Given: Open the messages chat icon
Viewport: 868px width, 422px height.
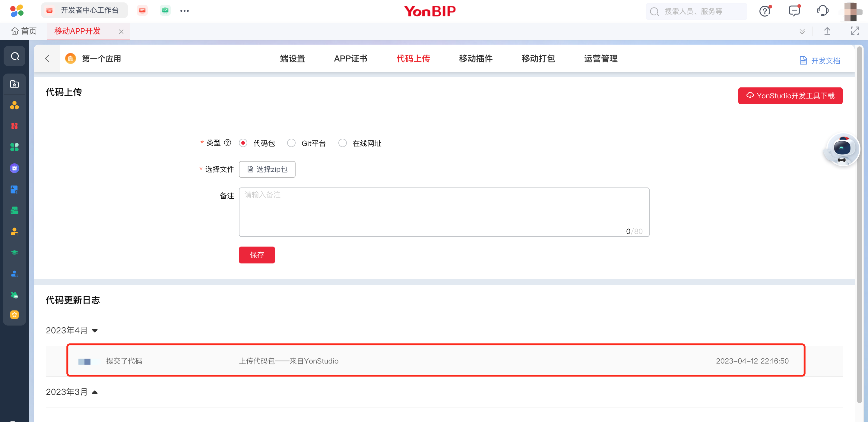Looking at the screenshot, I should click(794, 11).
